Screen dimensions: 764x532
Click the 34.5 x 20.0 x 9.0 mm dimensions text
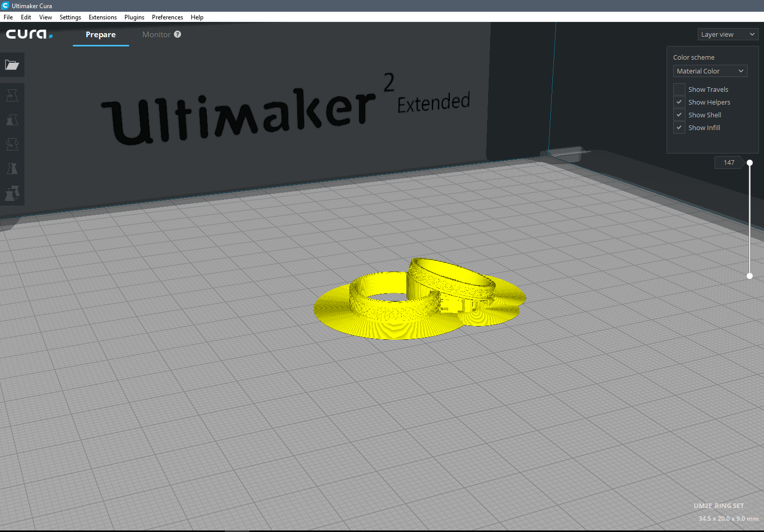[728, 518]
